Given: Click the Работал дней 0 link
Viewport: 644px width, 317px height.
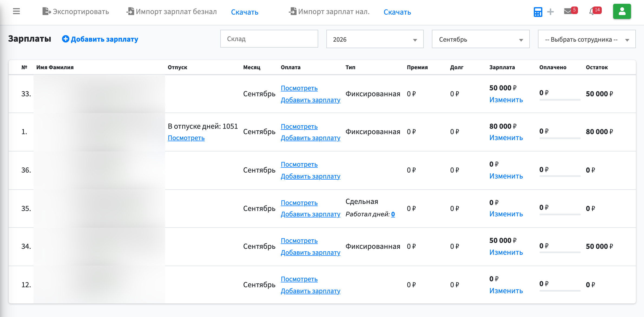Looking at the screenshot, I should [393, 214].
